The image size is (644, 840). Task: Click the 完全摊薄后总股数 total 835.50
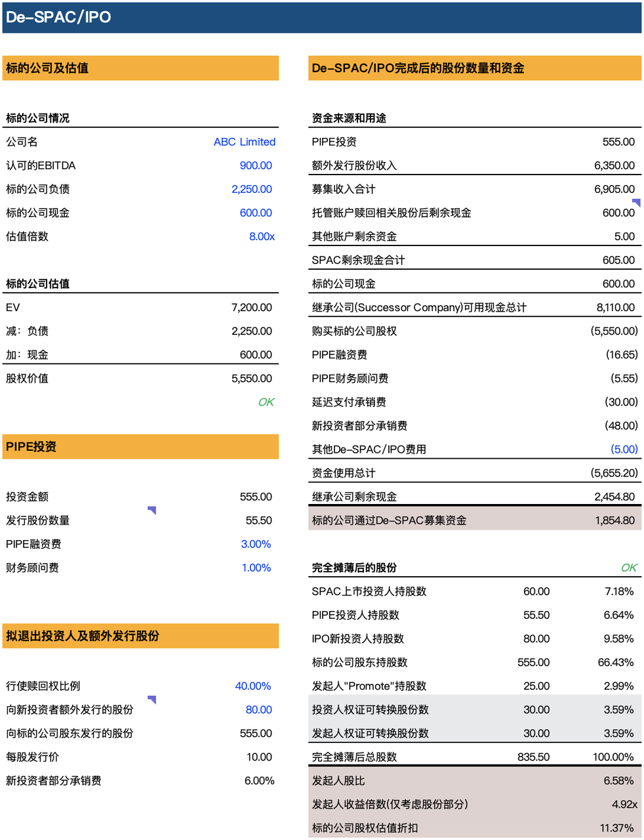533,757
